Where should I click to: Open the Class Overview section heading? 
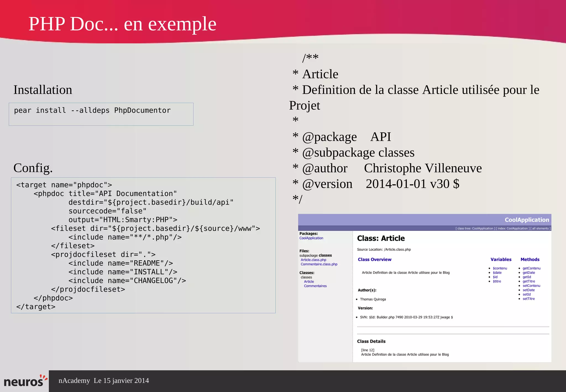pyautogui.click(x=374, y=259)
